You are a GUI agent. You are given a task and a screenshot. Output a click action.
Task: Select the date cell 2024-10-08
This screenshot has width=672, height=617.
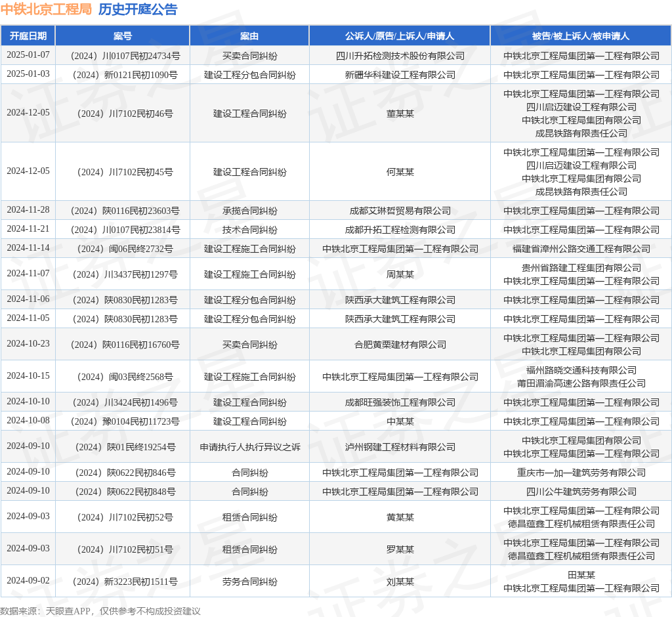28,421
